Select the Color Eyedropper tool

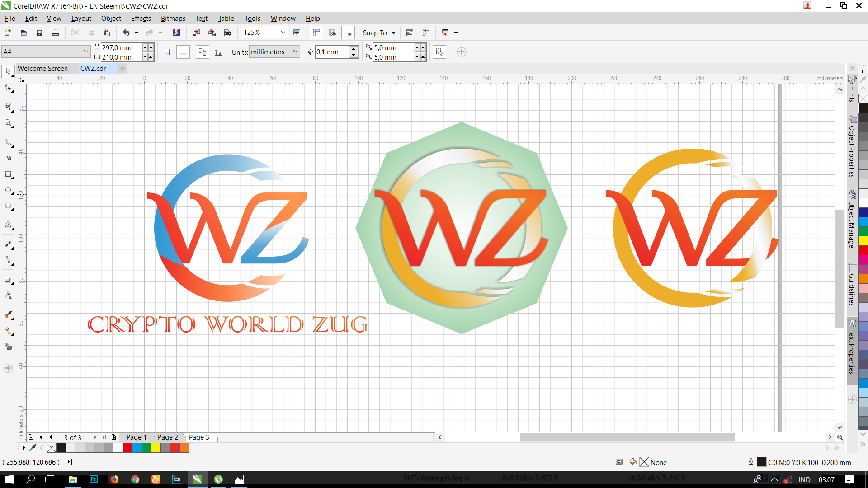tap(8, 315)
